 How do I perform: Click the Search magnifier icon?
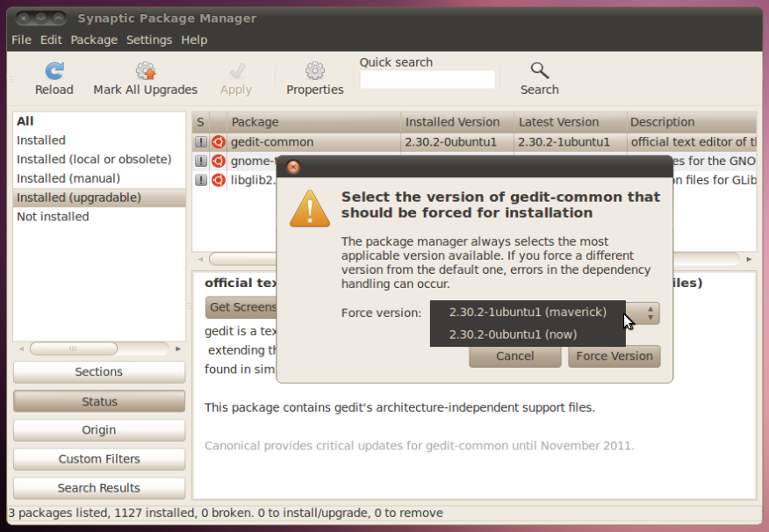click(540, 71)
